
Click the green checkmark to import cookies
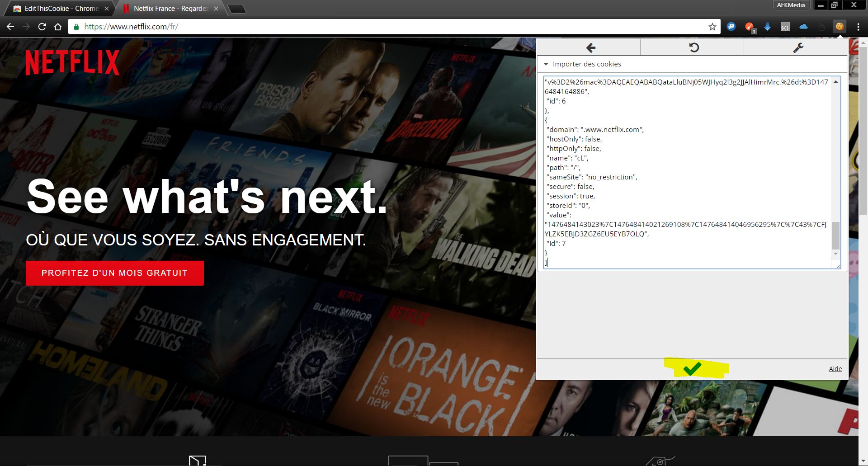coord(692,369)
